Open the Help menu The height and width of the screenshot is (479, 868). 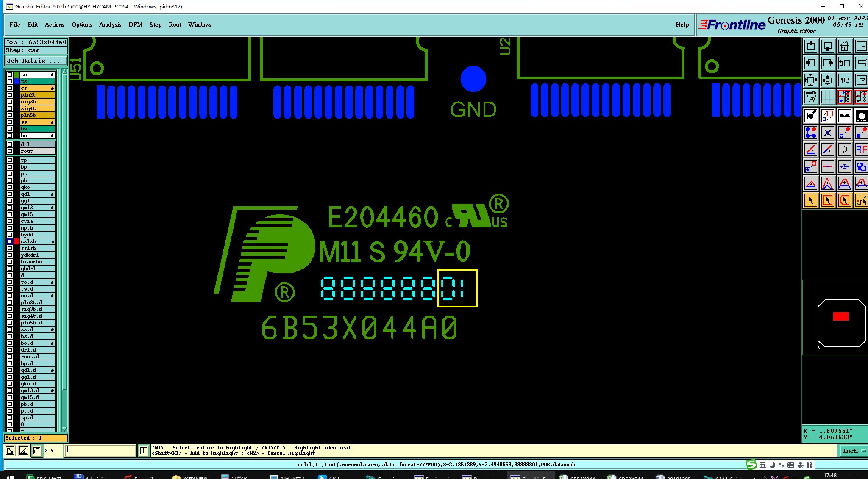(x=682, y=25)
